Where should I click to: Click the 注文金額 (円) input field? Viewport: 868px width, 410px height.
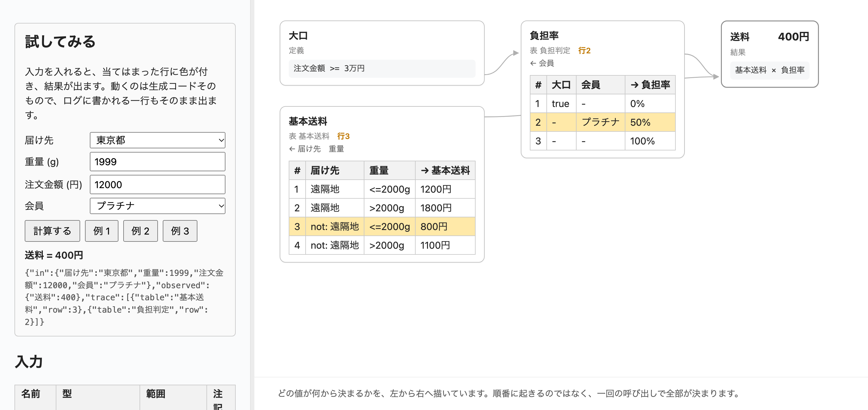[157, 184]
